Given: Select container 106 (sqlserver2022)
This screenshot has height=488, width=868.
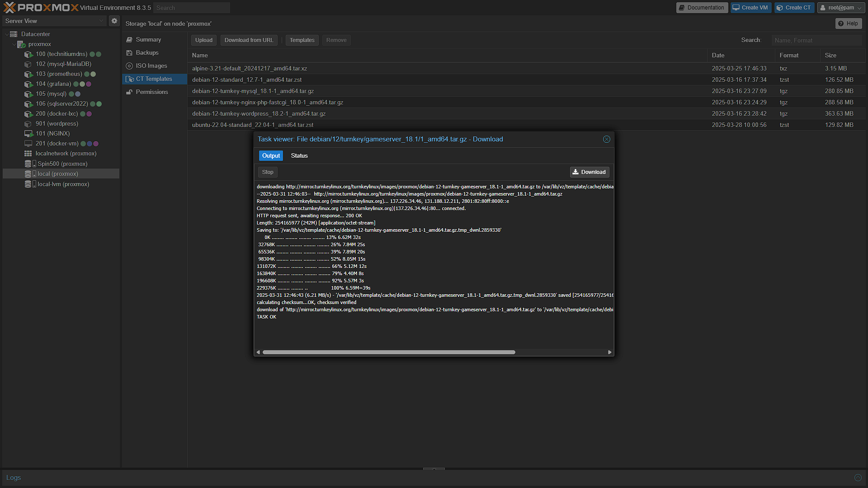Looking at the screenshot, I should click(x=62, y=103).
